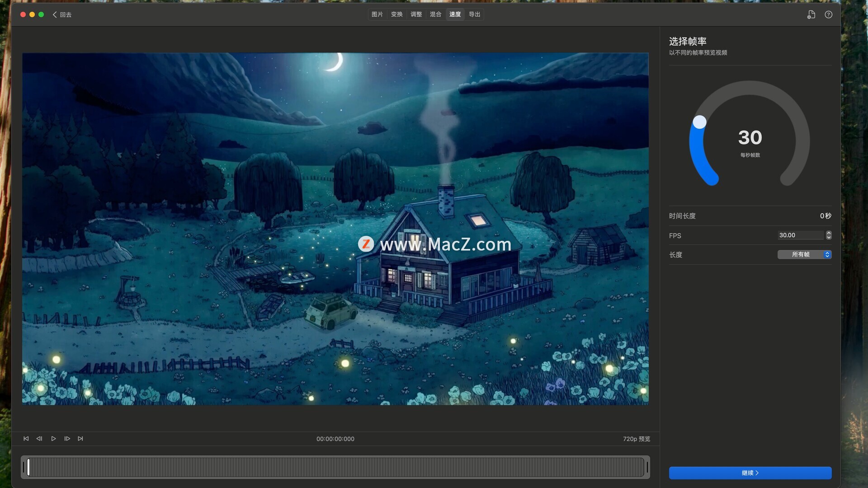Minimize the window with the yellow button
868x488 pixels.
click(32, 14)
